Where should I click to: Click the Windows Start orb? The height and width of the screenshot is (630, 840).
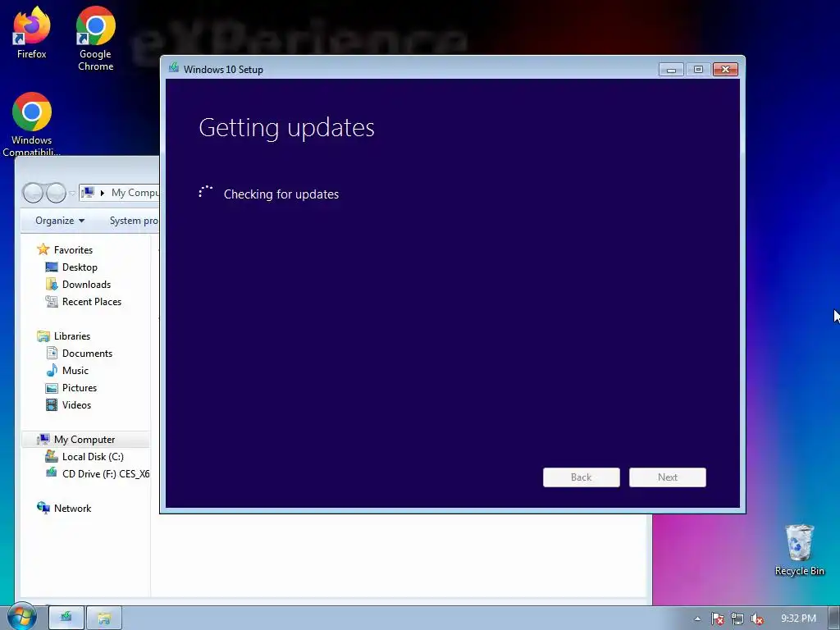(21, 617)
